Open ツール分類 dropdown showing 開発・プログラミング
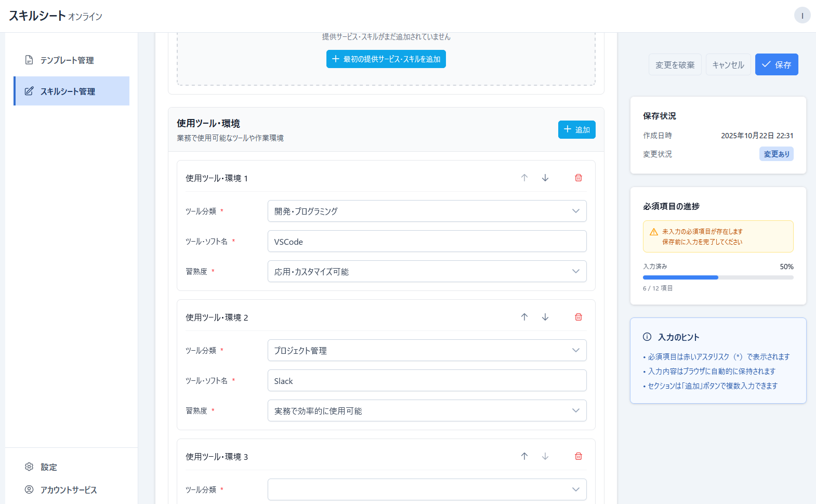This screenshot has width=816, height=504. (427, 211)
